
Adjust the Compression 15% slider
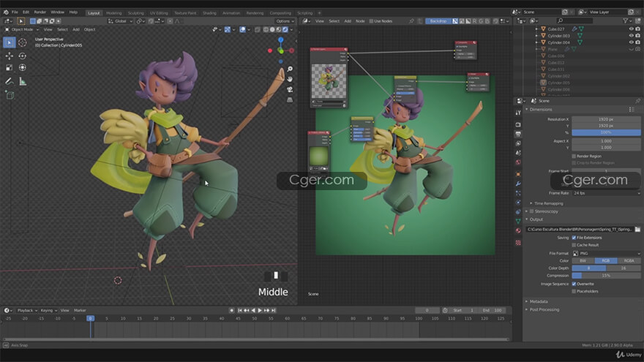(606, 276)
